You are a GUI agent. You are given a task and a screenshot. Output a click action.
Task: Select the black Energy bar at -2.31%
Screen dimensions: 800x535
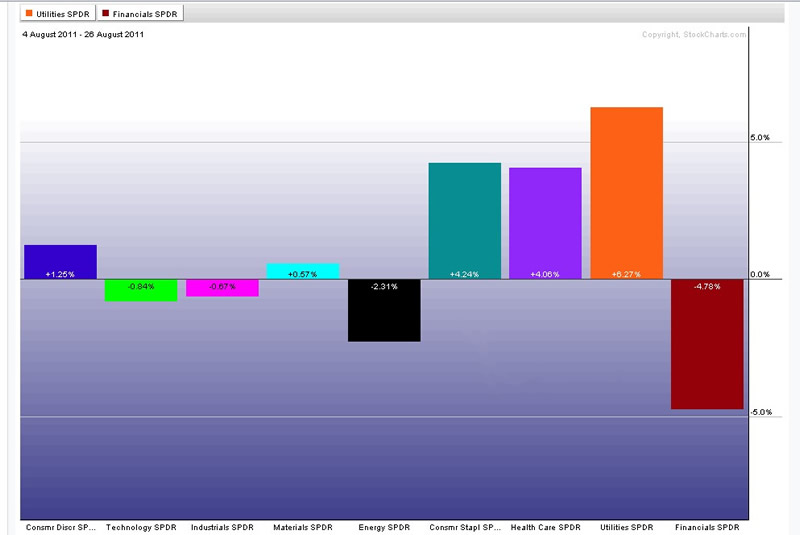click(x=384, y=310)
